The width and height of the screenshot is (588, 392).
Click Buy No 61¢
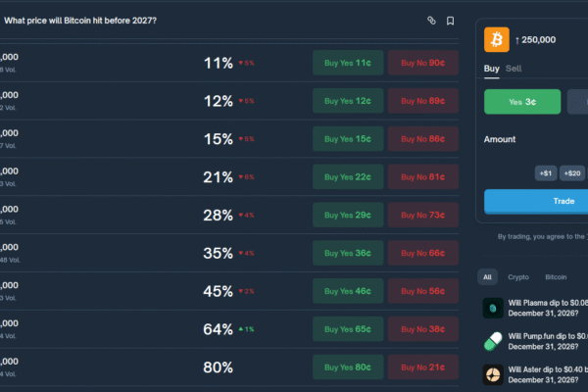click(422, 176)
